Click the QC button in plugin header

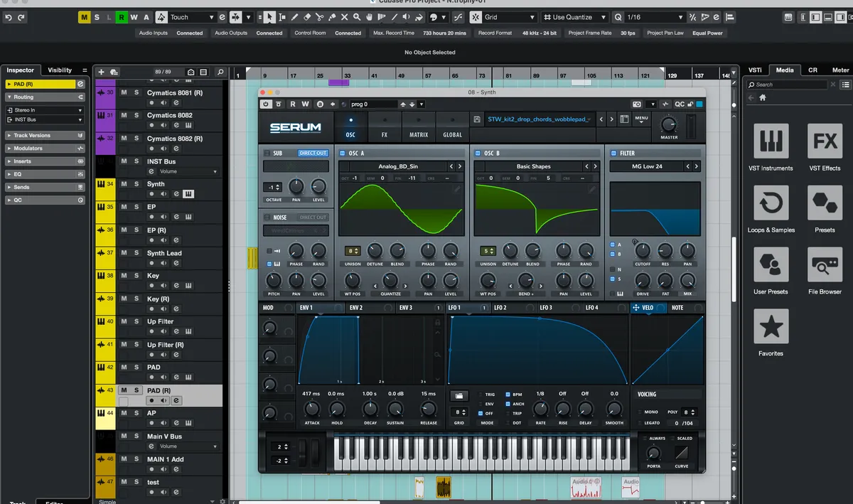[680, 104]
